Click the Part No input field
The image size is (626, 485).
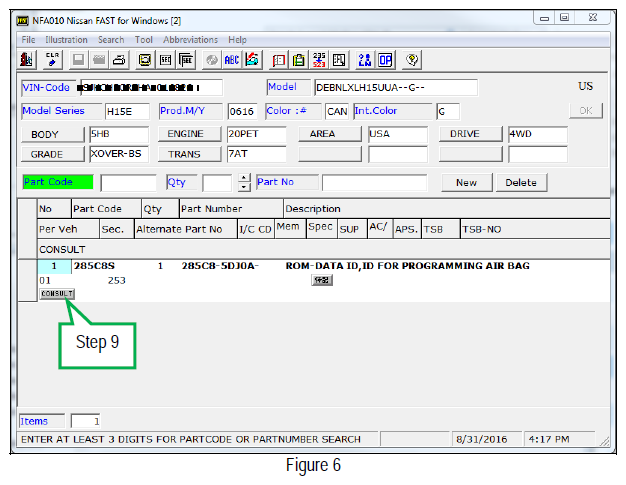tap(374, 183)
